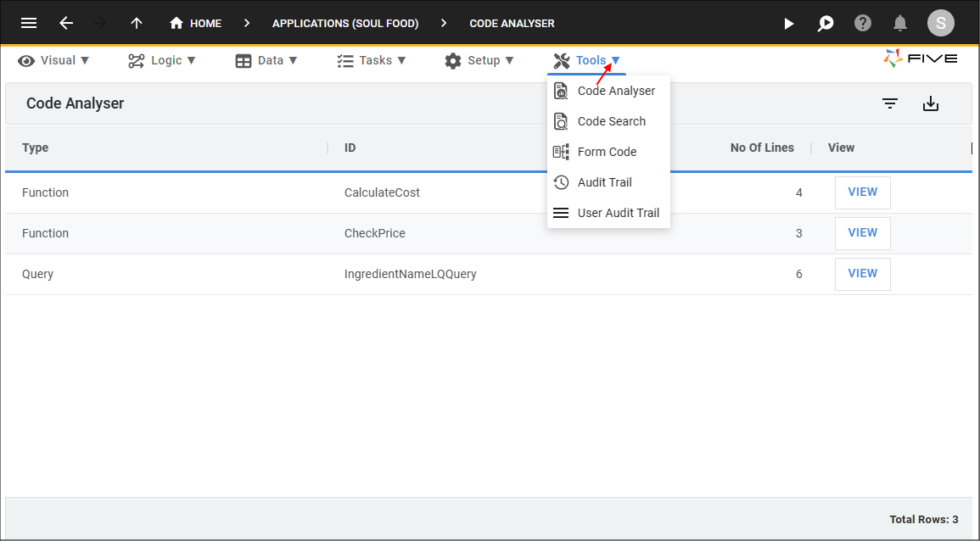
Task: Click the CheckPrice ID cell
Action: (374, 234)
